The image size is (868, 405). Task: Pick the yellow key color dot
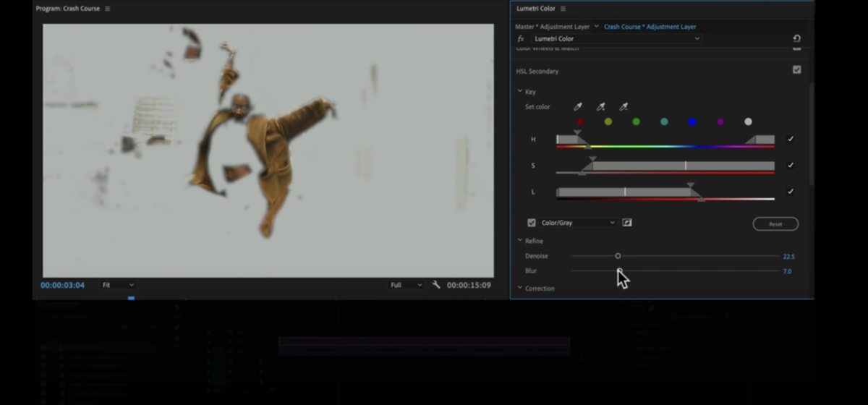click(x=608, y=122)
